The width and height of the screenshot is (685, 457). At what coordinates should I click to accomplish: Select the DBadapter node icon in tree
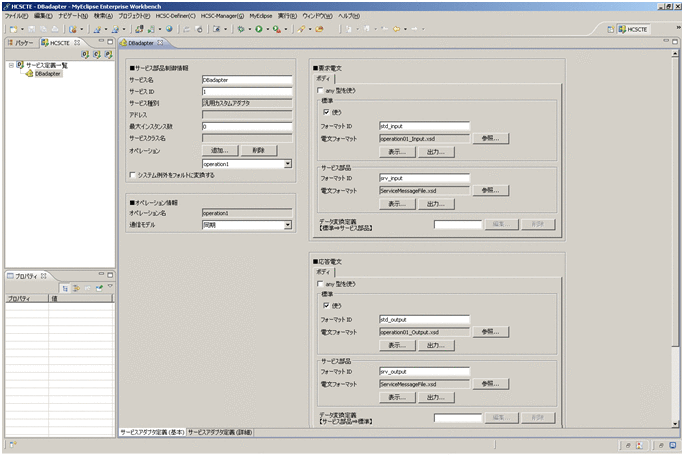coord(28,74)
